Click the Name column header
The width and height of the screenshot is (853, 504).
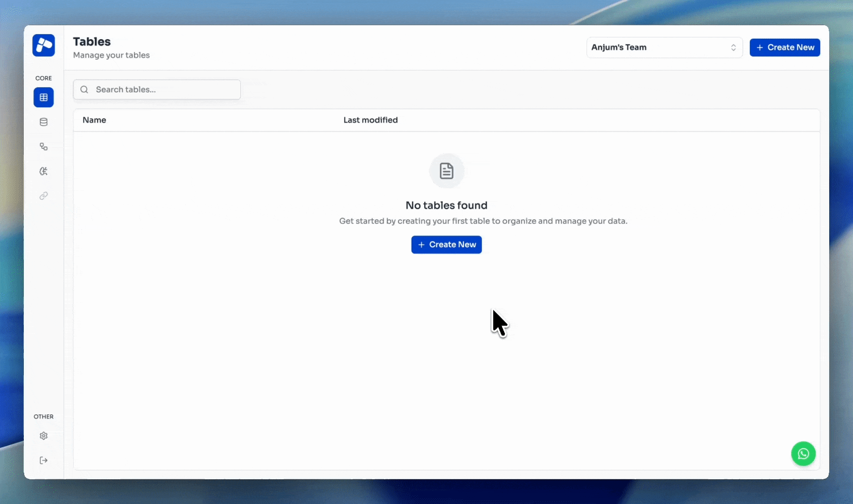[x=94, y=120]
